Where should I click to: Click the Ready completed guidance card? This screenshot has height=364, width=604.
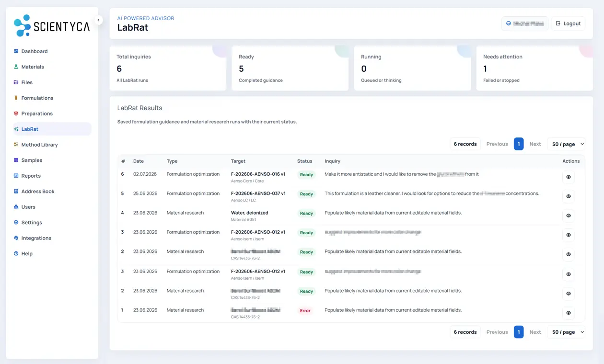pos(290,68)
